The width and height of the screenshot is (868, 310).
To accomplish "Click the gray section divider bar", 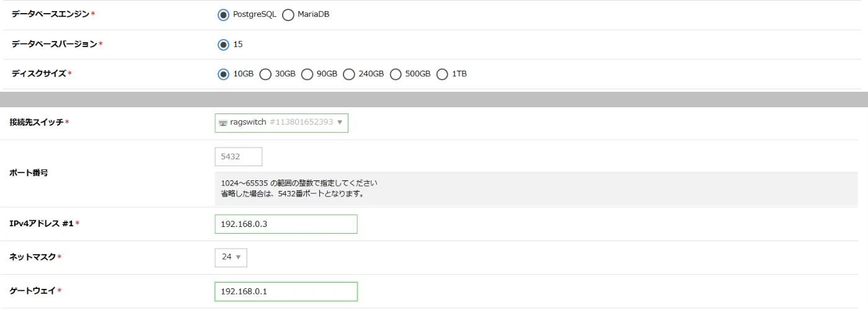I will pos(434,100).
